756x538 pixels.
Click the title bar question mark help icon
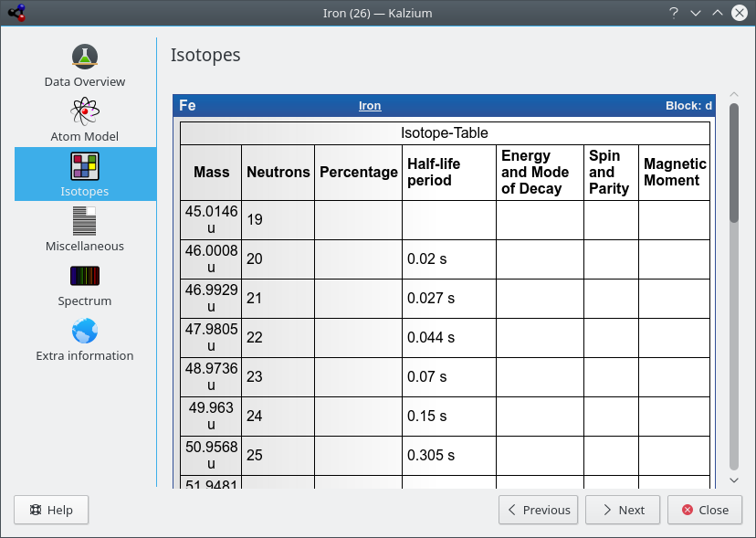[673, 13]
